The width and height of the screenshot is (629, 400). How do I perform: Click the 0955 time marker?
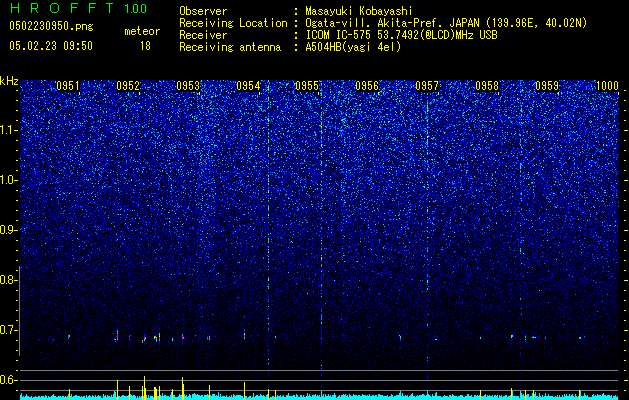307,86
